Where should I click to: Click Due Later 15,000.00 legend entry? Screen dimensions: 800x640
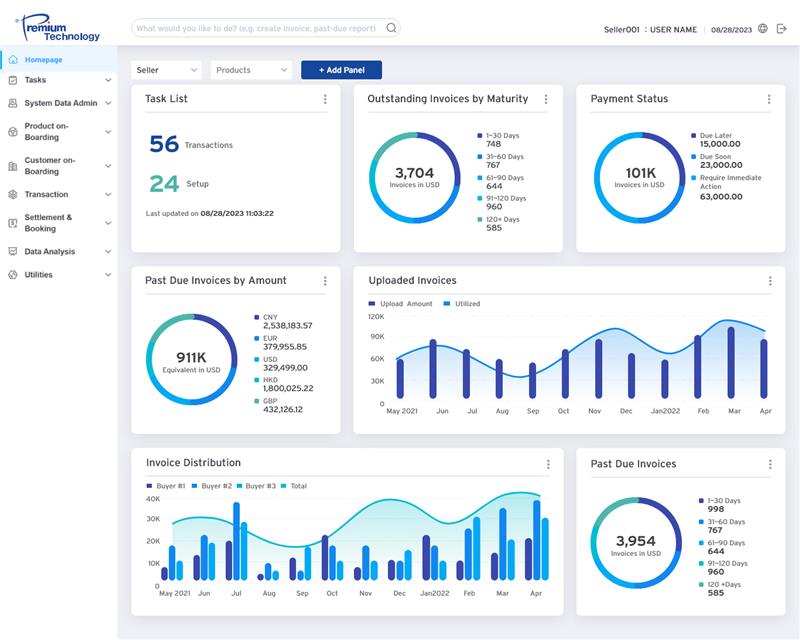[x=716, y=140]
